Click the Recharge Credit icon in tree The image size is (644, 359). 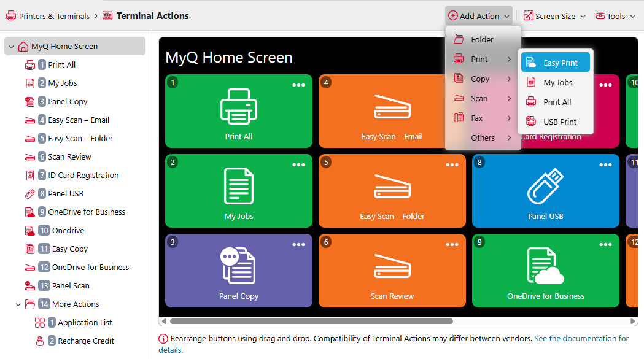point(40,341)
